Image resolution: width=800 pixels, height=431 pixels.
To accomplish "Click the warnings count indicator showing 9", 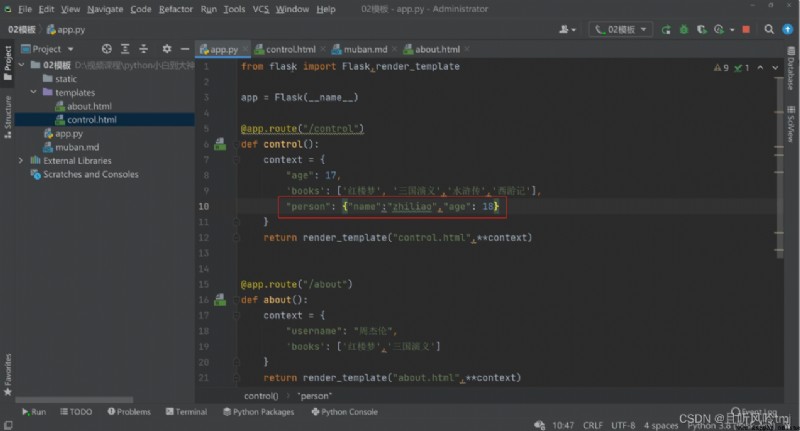I will 721,68.
